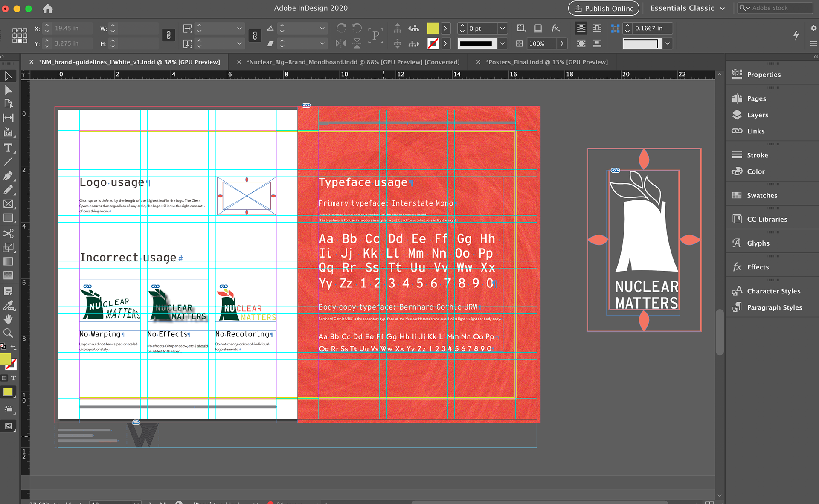Click the Publish Online button
The image size is (819, 504).
tap(604, 8)
